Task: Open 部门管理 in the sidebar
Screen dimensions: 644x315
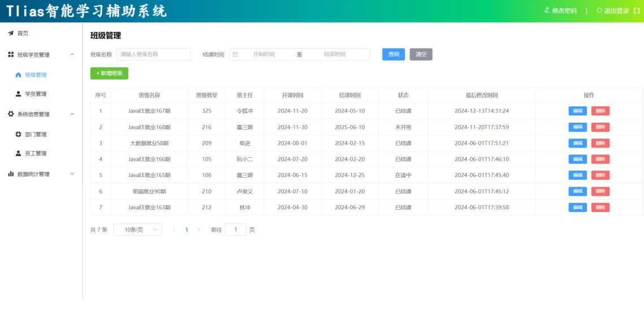Action: tap(36, 134)
